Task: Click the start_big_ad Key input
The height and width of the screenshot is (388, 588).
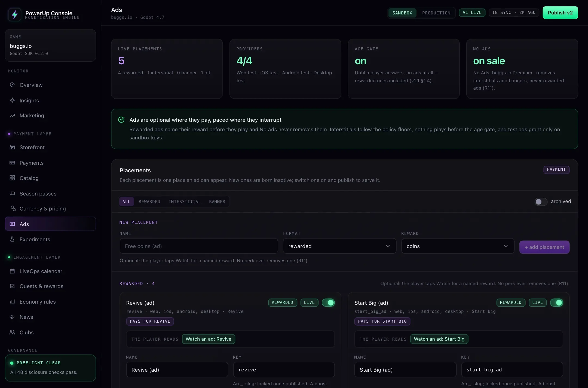Action: 512,370
